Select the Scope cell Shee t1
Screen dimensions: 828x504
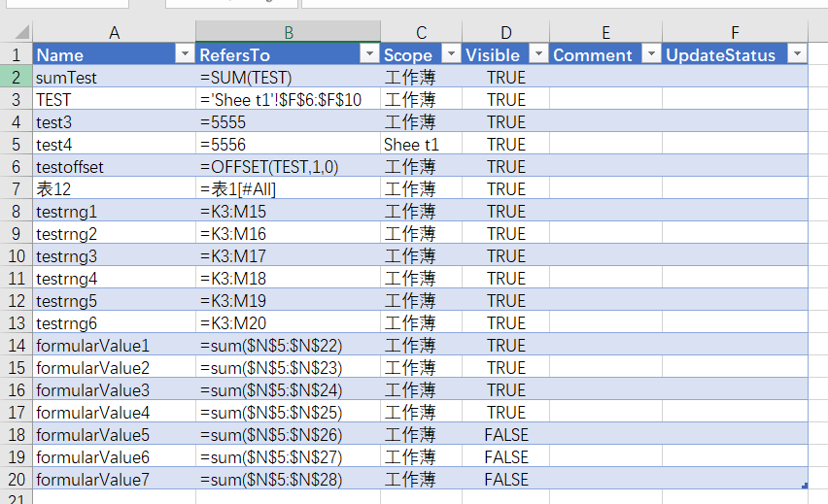coord(422,144)
